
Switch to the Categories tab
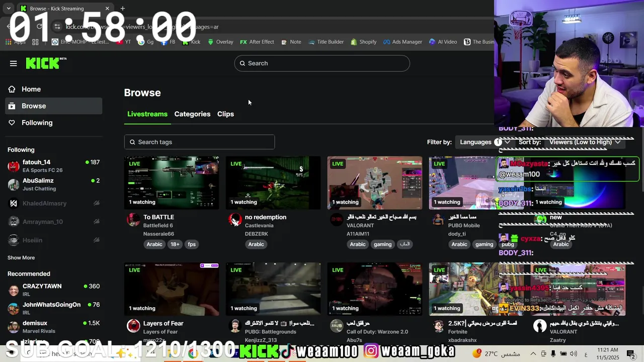coord(192,114)
